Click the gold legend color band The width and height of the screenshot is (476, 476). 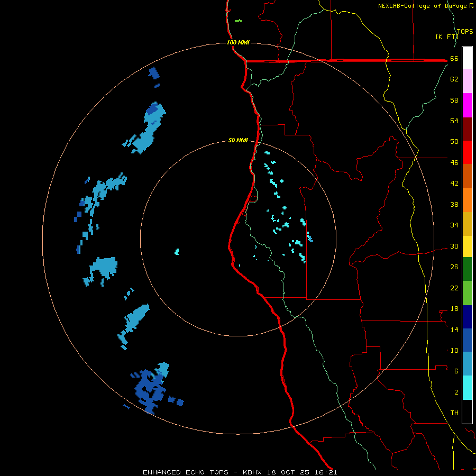tap(467, 223)
